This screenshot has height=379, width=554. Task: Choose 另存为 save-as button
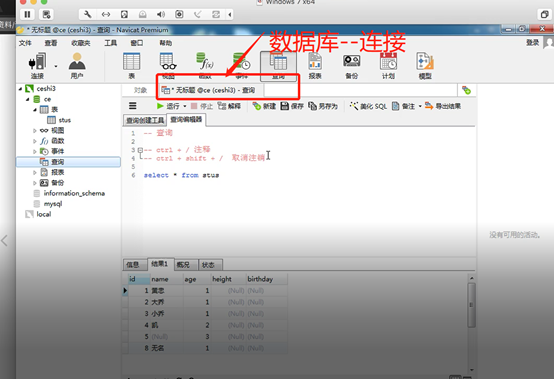click(323, 106)
